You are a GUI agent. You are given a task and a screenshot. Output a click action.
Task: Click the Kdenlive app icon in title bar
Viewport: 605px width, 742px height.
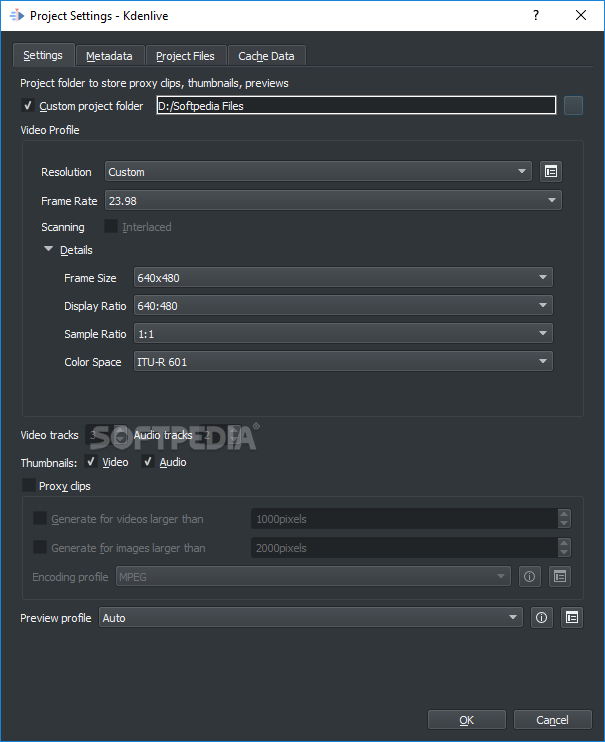coord(17,16)
